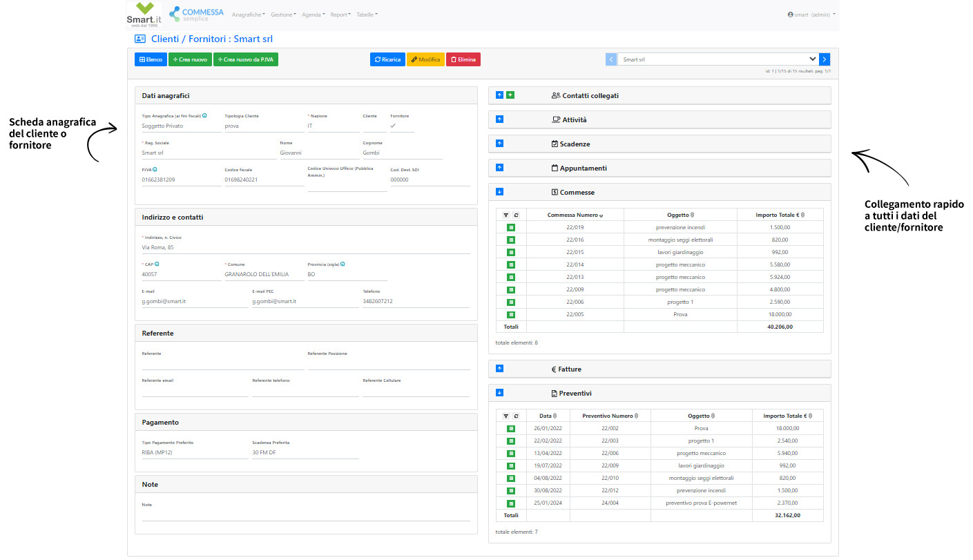Go to previous record arrow
Image resolution: width=973 pixels, height=560 pixels.
(x=611, y=59)
